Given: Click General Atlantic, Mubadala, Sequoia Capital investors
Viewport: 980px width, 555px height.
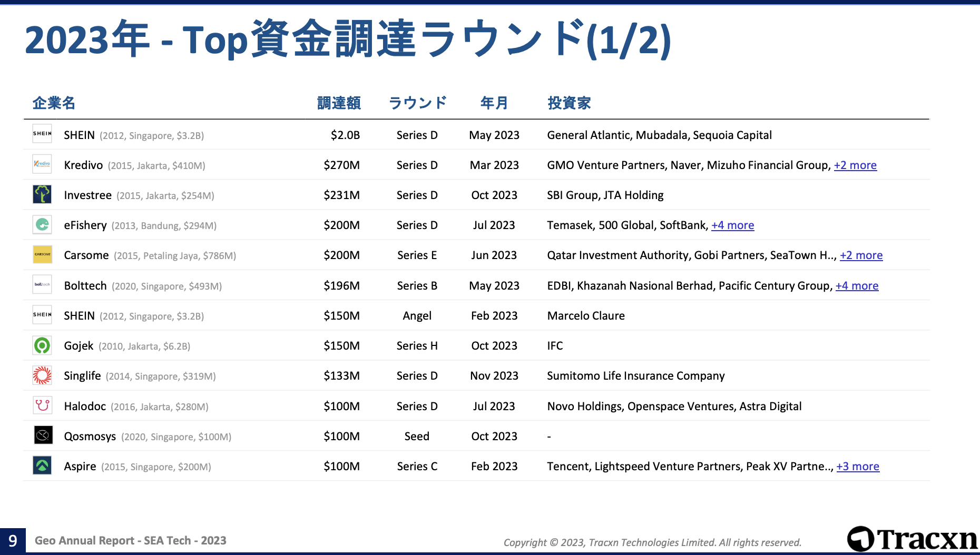Looking at the screenshot, I should click(x=659, y=135).
